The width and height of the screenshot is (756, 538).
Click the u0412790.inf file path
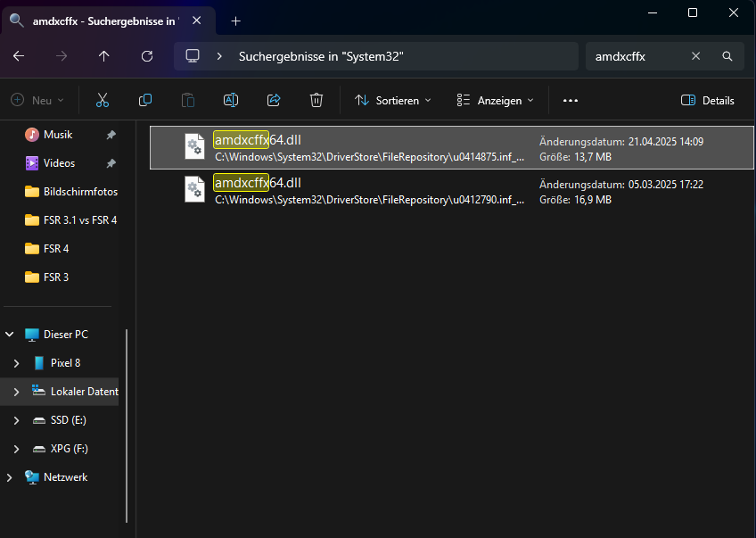(x=369, y=200)
